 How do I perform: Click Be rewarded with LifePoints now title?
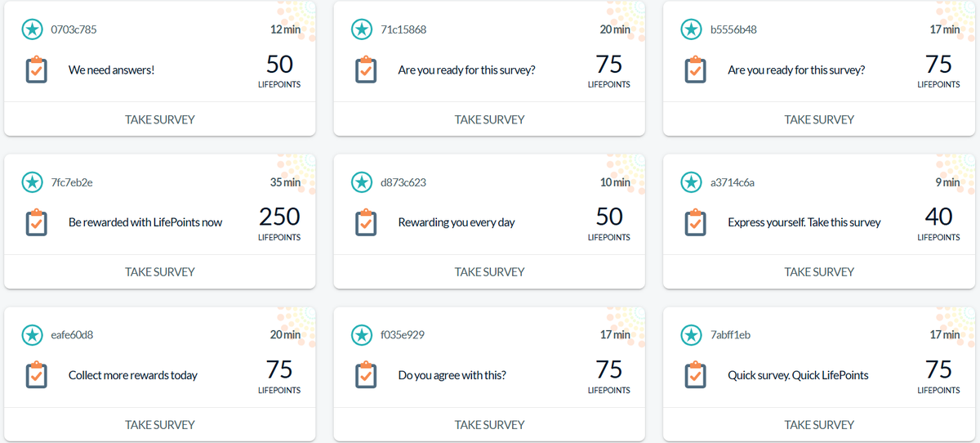pyautogui.click(x=145, y=222)
